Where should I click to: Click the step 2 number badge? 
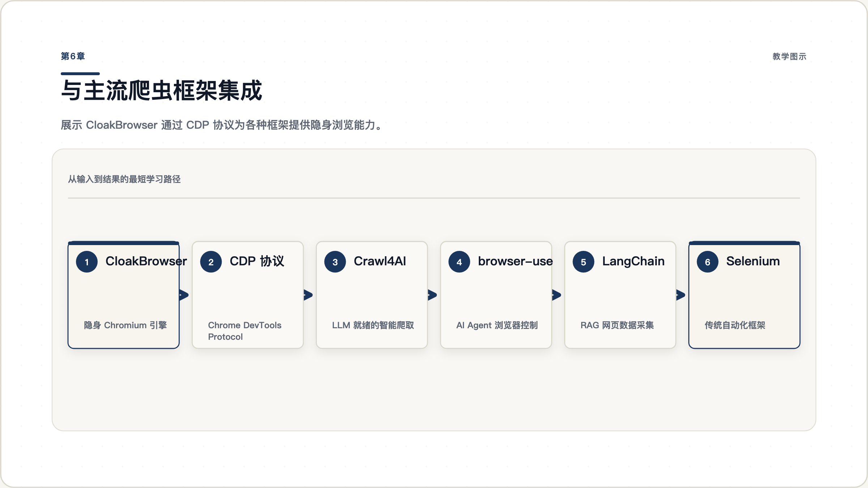(211, 262)
